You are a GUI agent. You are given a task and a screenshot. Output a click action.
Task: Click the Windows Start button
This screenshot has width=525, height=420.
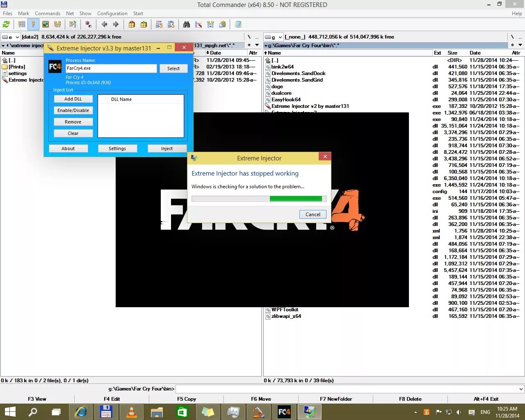[10, 412]
